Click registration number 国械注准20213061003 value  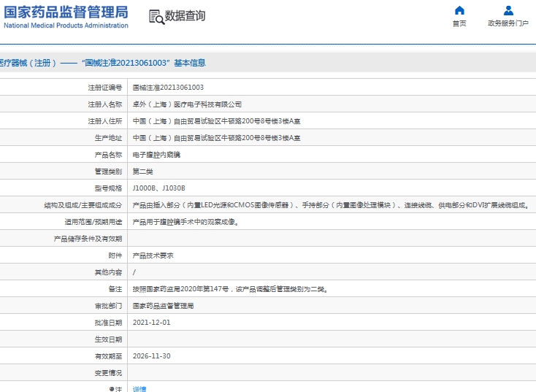[168, 88]
